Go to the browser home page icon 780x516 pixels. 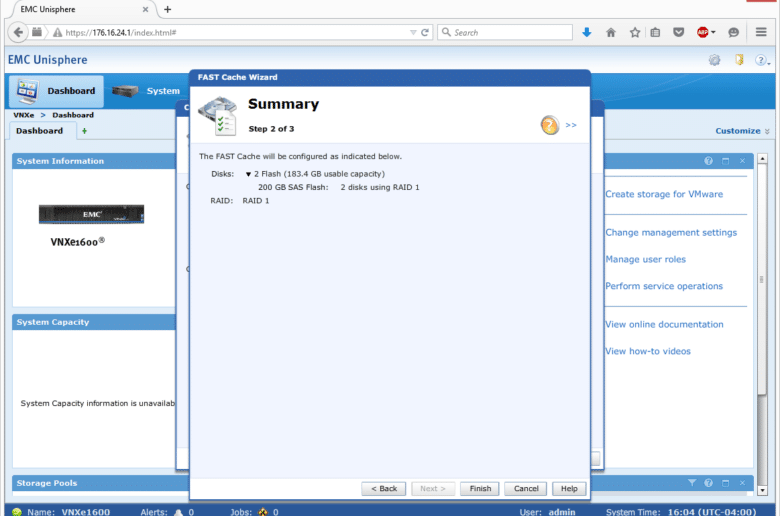(611, 32)
